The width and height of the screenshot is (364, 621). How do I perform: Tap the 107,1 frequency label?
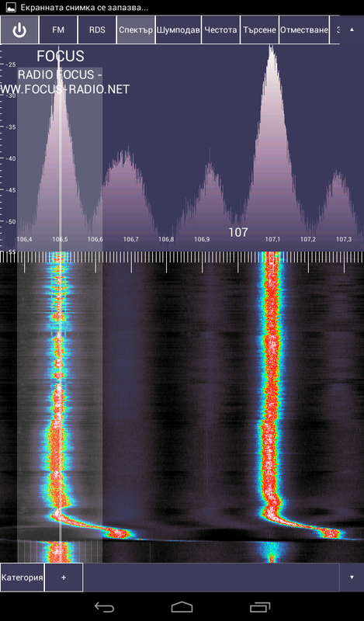[272, 240]
